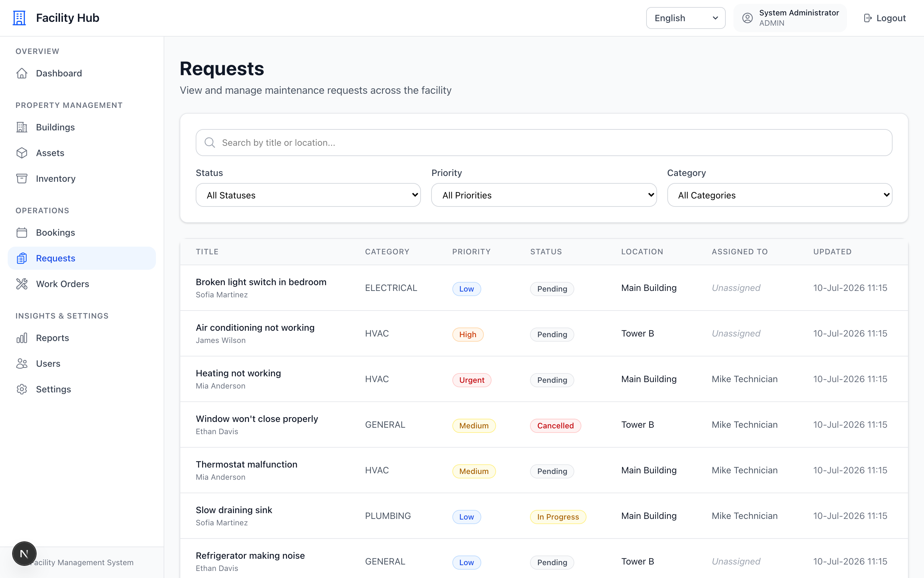The width and height of the screenshot is (924, 578).
Task: Click the PRIORITY column header
Action: tap(471, 251)
